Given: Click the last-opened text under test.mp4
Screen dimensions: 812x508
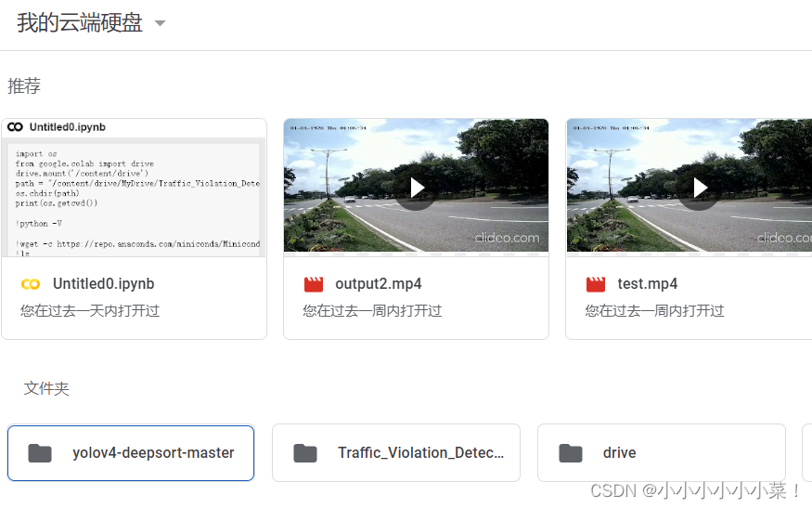Looking at the screenshot, I should click(654, 311).
